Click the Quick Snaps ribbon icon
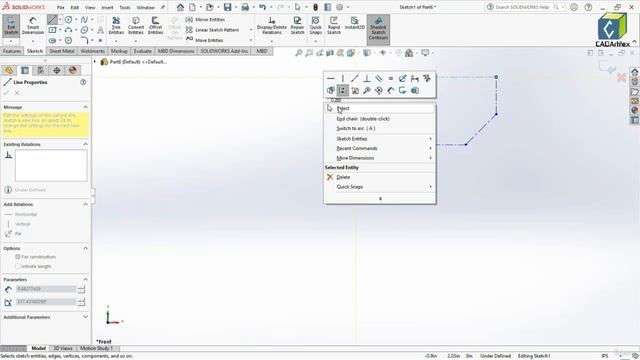Viewport: 640px width, 360px height. coord(316,26)
